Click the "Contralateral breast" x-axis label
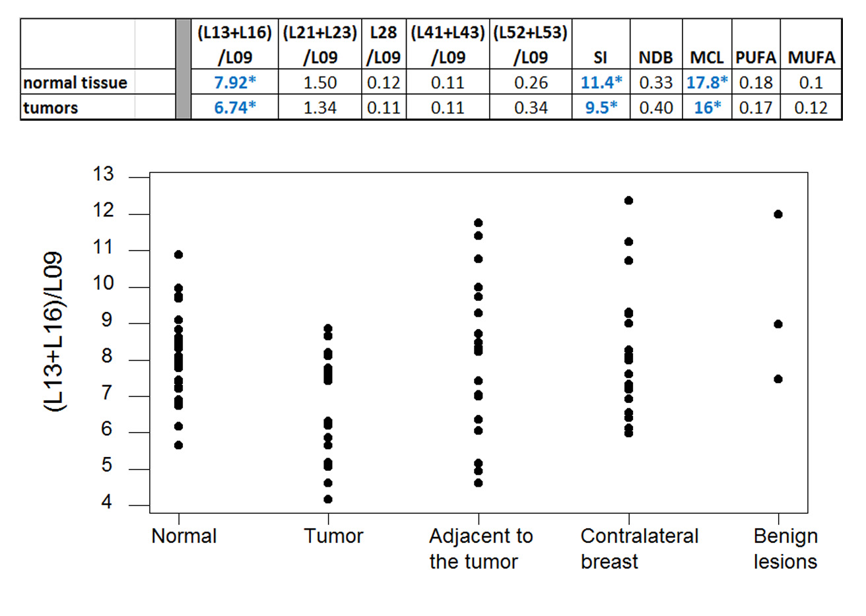Image resolution: width=866 pixels, height=616 pixels. tap(639, 548)
